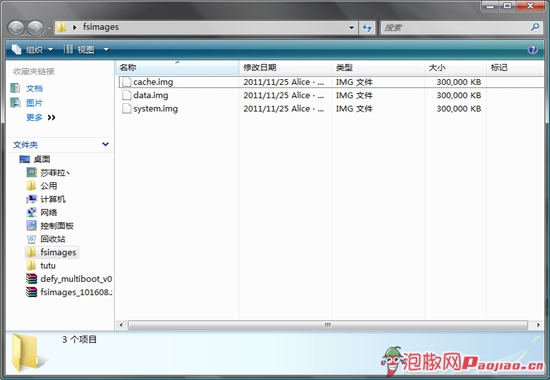
Task: Click the 公用 folder icon in tree
Action: click(x=31, y=186)
